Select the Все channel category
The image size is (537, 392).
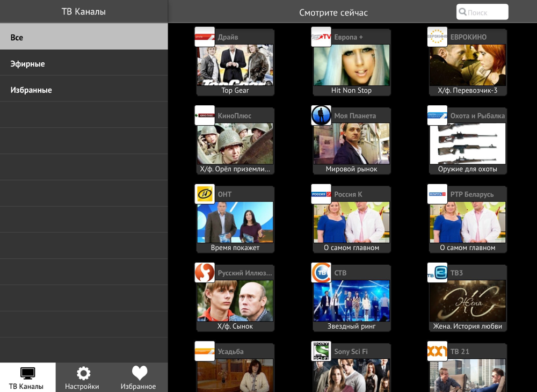coord(84,37)
